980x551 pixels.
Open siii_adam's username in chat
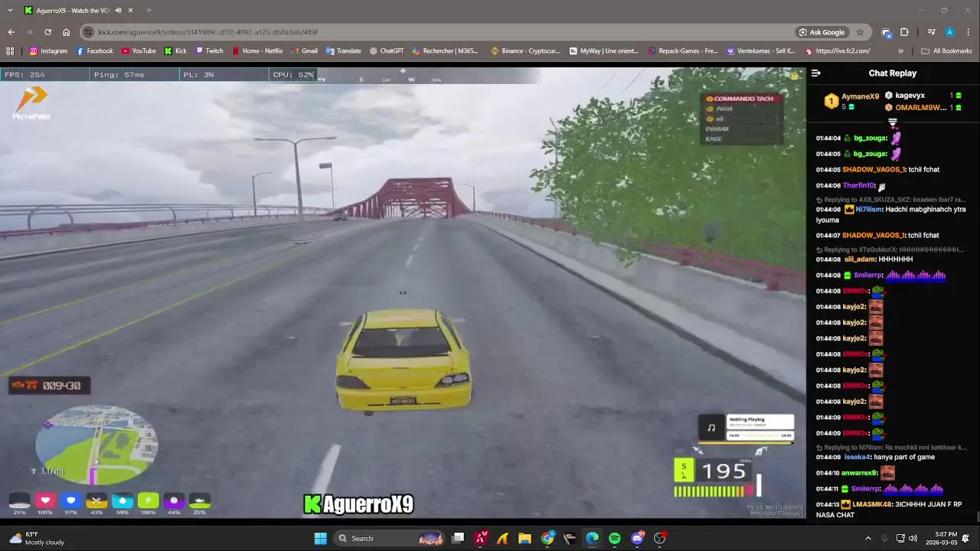coord(859,259)
